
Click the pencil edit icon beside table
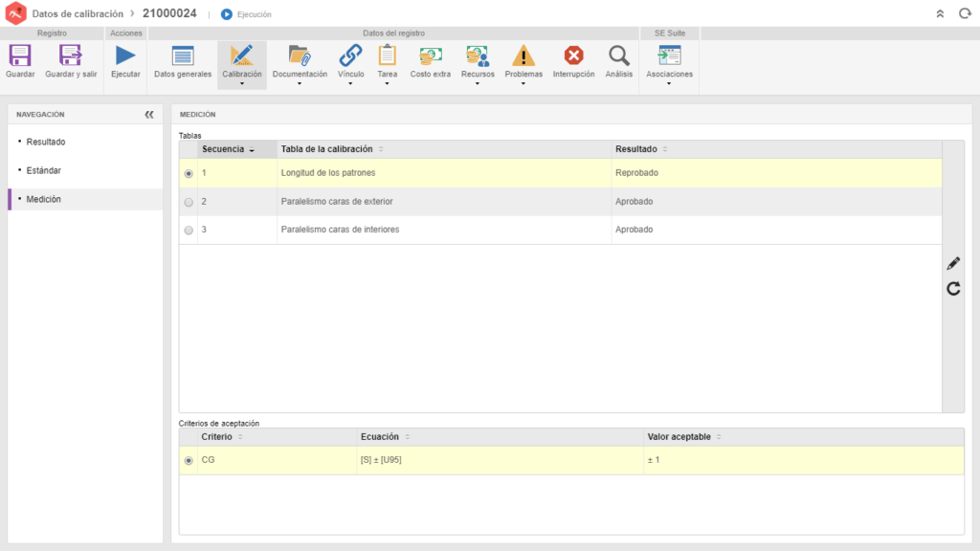point(953,264)
